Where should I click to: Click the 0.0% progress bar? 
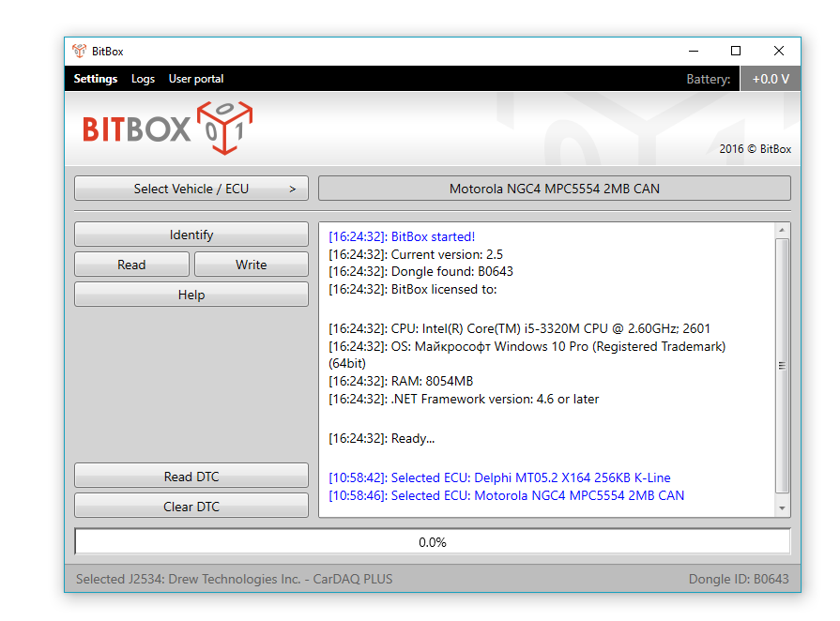(x=432, y=542)
